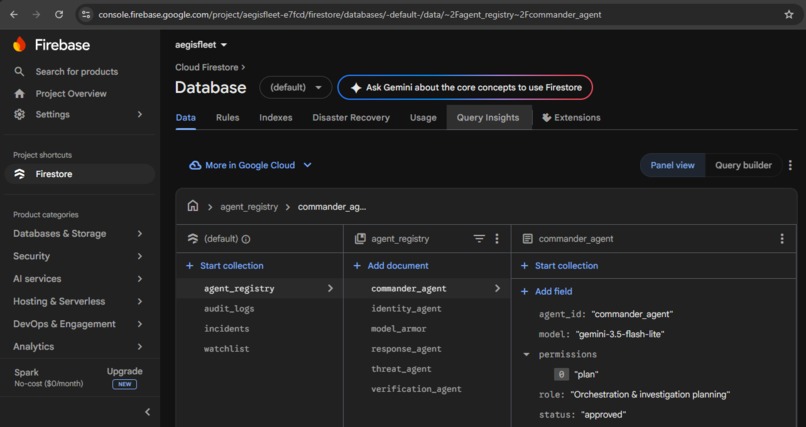
Task: Open the agent_registry collection three-dot menu
Action: tap(497, 238)
